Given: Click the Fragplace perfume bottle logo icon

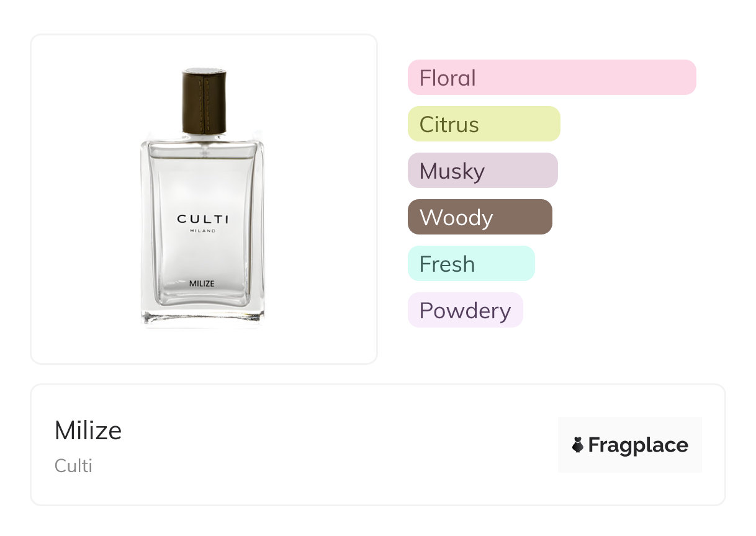Looking at the screenshot, I should 578,445.
